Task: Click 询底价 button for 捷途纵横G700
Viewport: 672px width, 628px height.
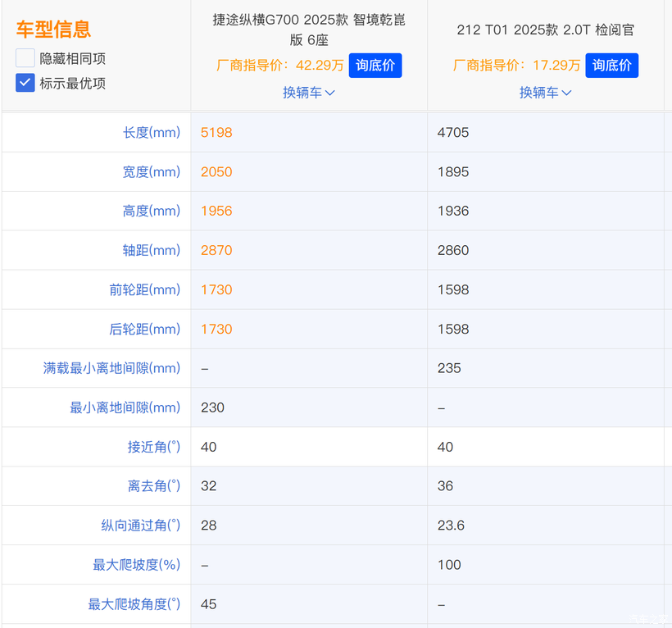Action: point(375,66)
